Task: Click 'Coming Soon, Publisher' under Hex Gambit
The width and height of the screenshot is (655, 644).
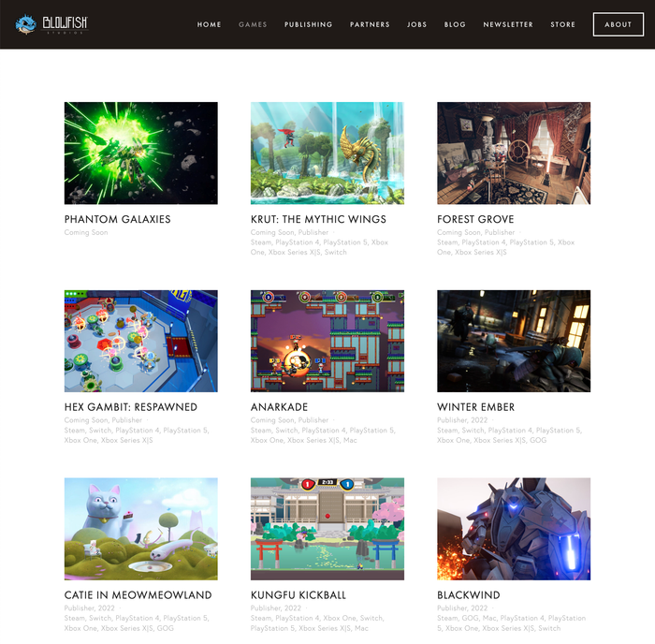Action: [103, 420]
